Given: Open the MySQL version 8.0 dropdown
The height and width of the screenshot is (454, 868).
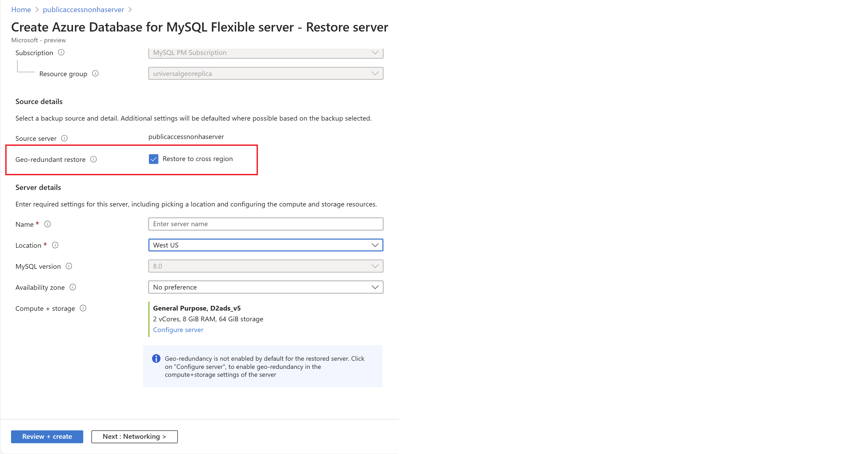Looking at the screenshot, I should pos(266,266).
